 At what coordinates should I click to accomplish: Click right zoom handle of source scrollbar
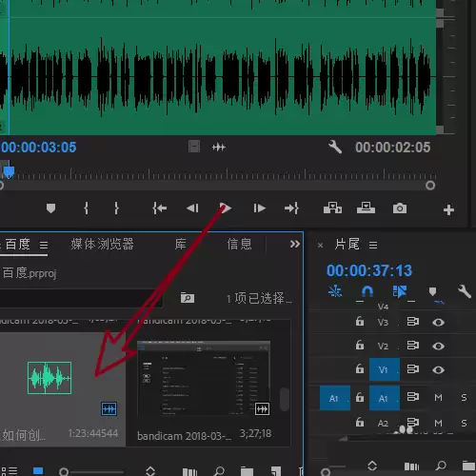click(x=430, y=185)
